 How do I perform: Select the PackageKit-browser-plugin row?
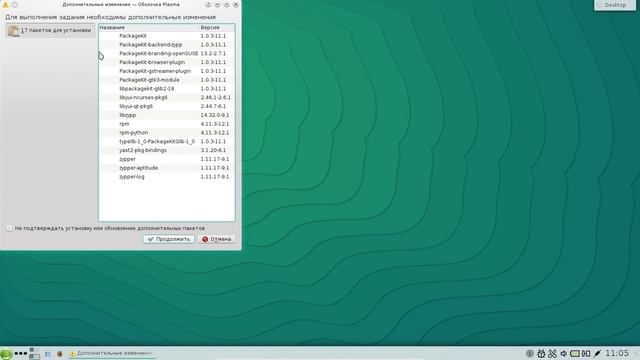pyautogui.click(x=167, y=62)
